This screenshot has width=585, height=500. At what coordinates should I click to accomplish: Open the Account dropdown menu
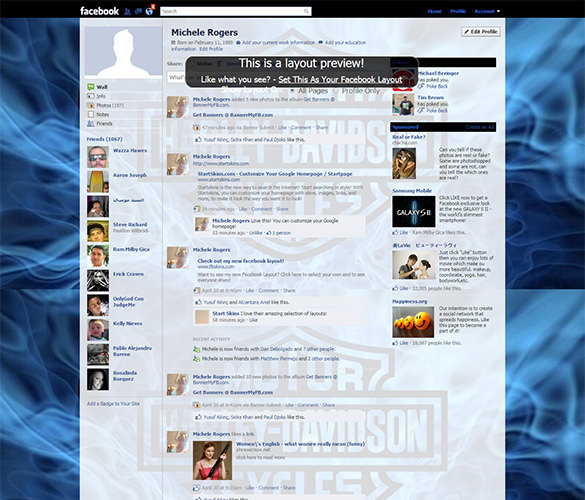(x=487, y=11)
